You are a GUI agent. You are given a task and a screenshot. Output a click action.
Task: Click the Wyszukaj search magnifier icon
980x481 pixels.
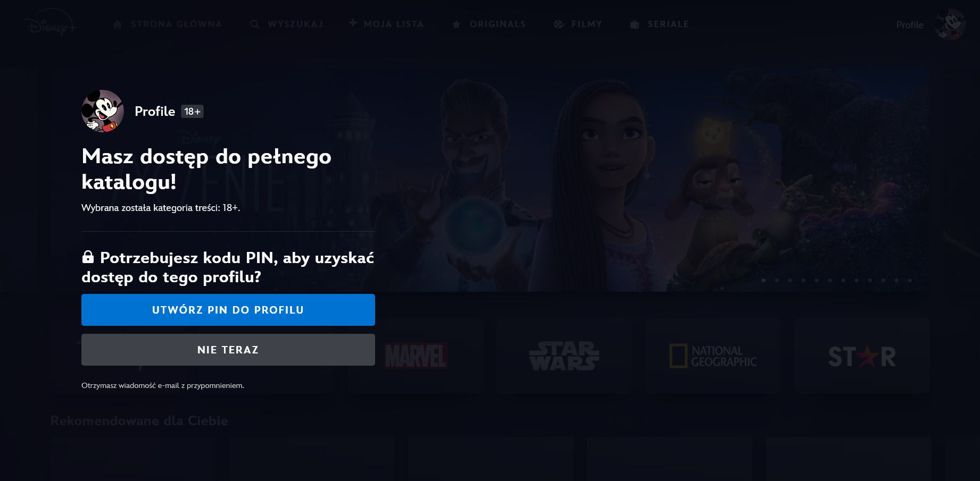[x=255, y=24]
